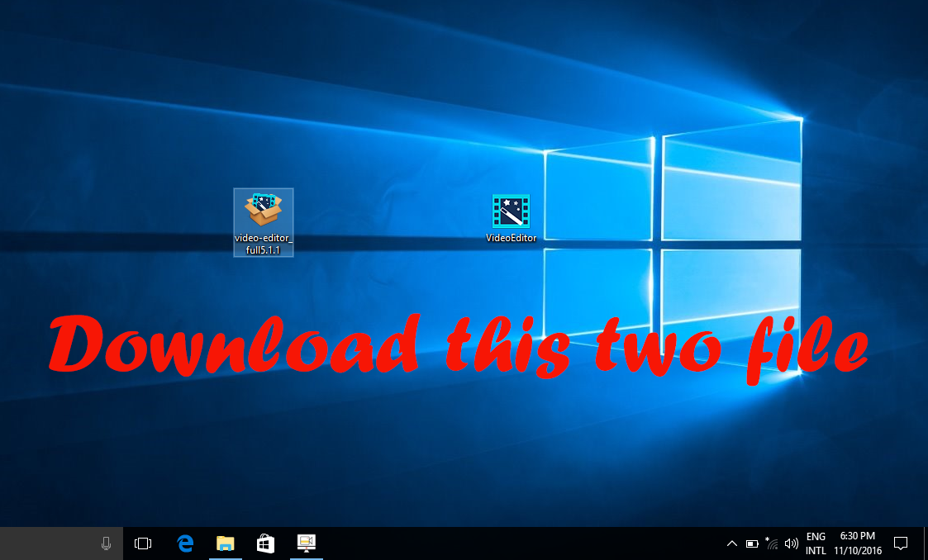Select the VideoEditor desktop shortcut
The width and height of the screenshot is (928, 560).
coord(512,219)
